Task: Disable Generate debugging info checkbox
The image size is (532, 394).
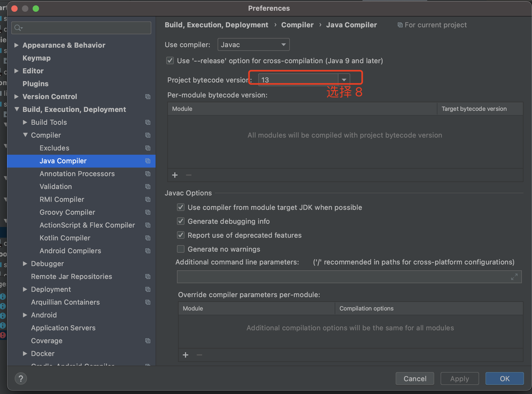Action: (181, 221)
